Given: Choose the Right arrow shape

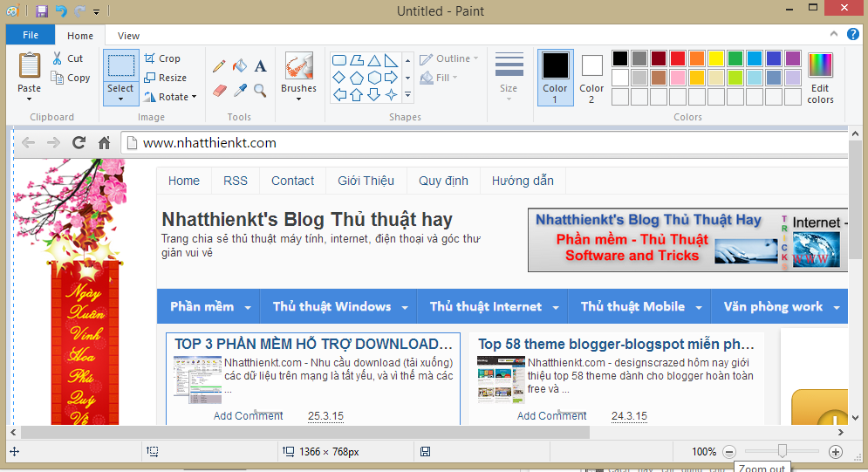Looking at the screenshot, I should (391, 78).
